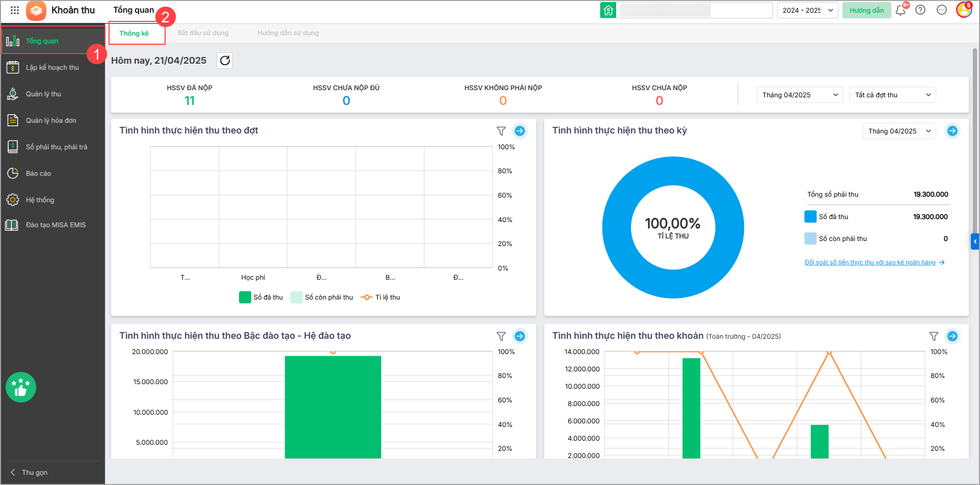Open the summary bar's Tháng 04/2025 month dropdown
Viewport: 980px width, 485px height.
pyautogui.click(x=800, y=95)
